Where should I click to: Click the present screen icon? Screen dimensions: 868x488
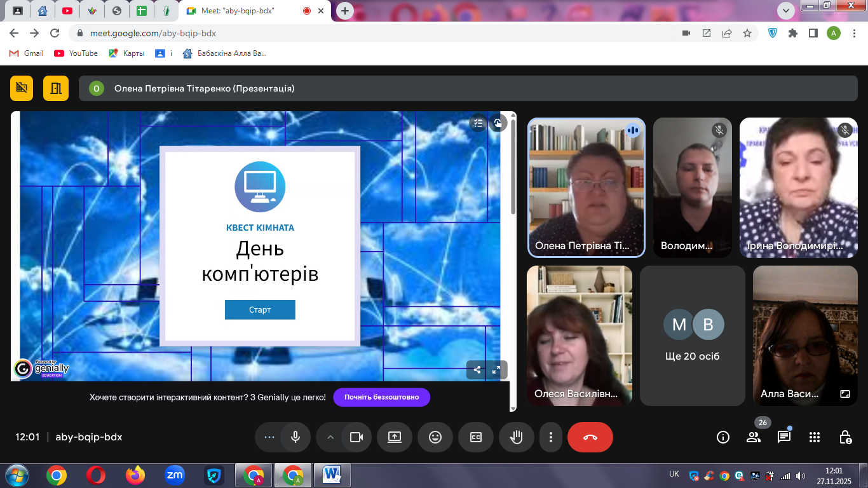395,437
